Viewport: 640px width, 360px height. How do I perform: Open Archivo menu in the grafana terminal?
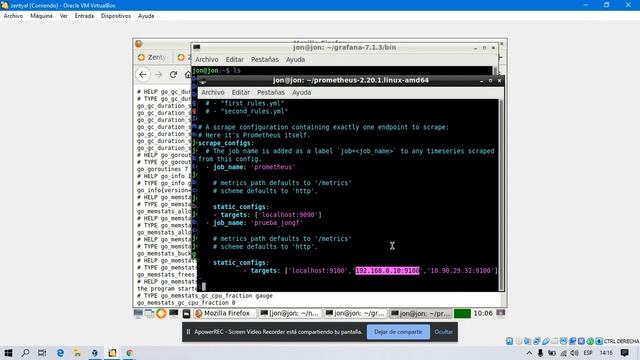(x=207, y=60)
